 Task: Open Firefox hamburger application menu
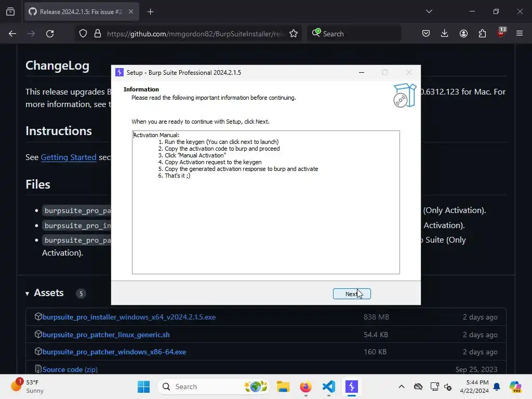point(520,34)
